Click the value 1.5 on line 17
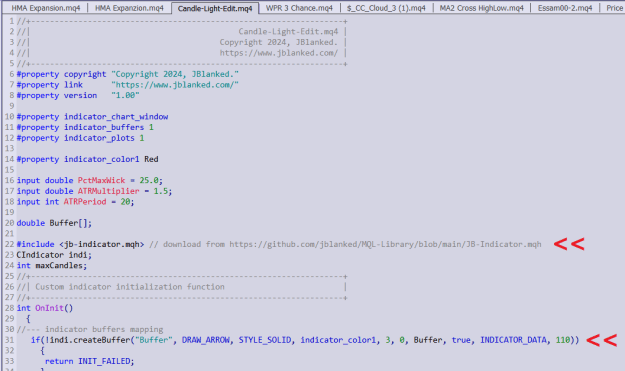The width and height of the screenshot is (625, 371). coord(161,191)
